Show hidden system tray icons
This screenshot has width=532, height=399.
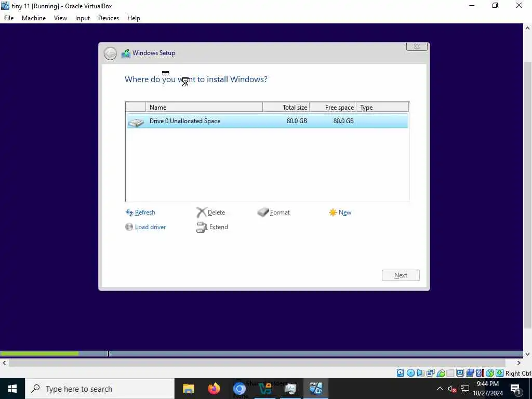click(440, 389)
